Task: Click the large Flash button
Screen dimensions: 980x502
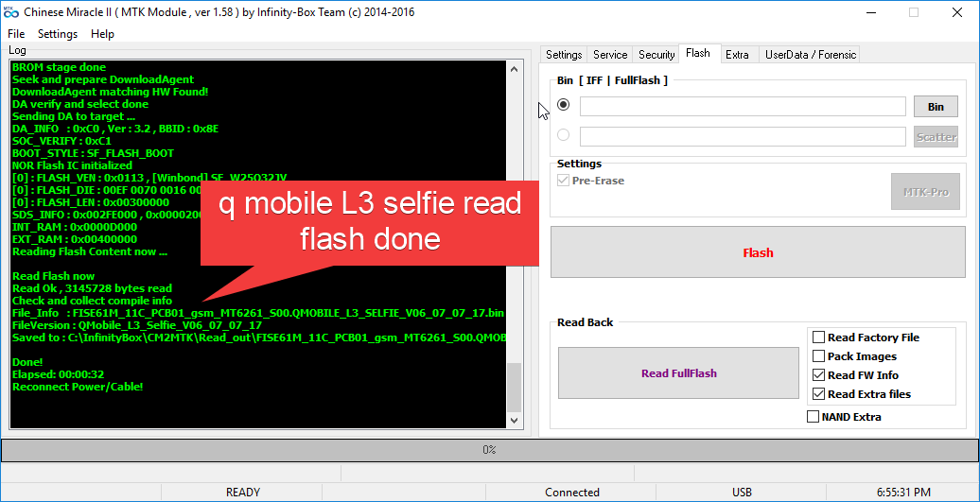Action: coord(758,252)
